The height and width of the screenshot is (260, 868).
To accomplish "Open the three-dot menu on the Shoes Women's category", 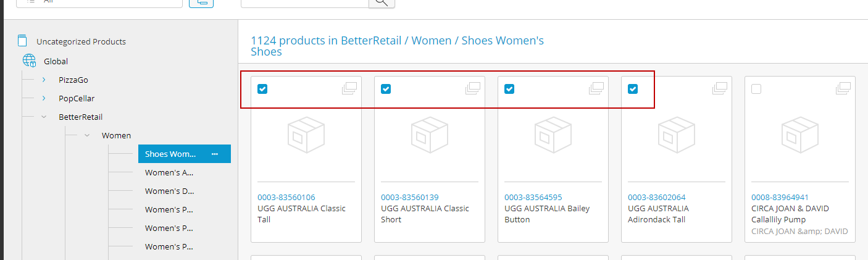I will (x=215, y=154).
